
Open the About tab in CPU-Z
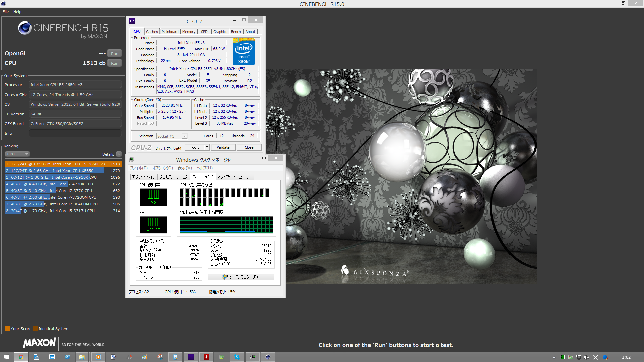(250, 32)
